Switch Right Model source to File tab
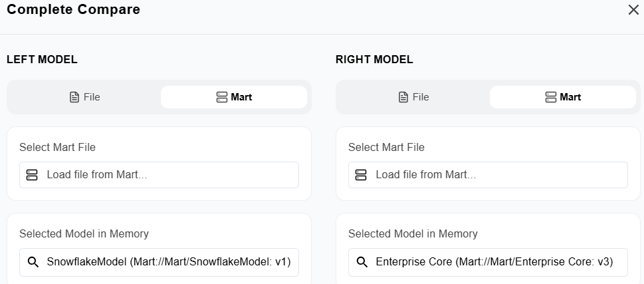The height and width of the screenshot is (284, 644). click(x=414, y=97)
